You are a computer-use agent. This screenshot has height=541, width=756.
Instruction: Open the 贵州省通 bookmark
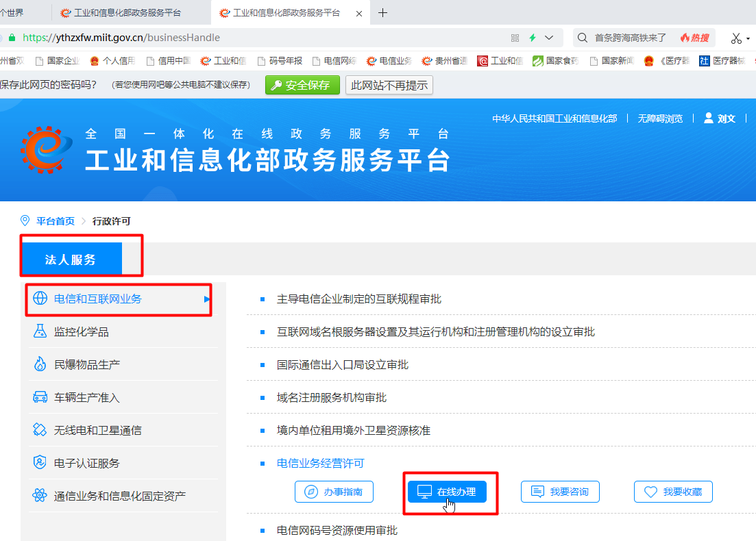(445, 61)
